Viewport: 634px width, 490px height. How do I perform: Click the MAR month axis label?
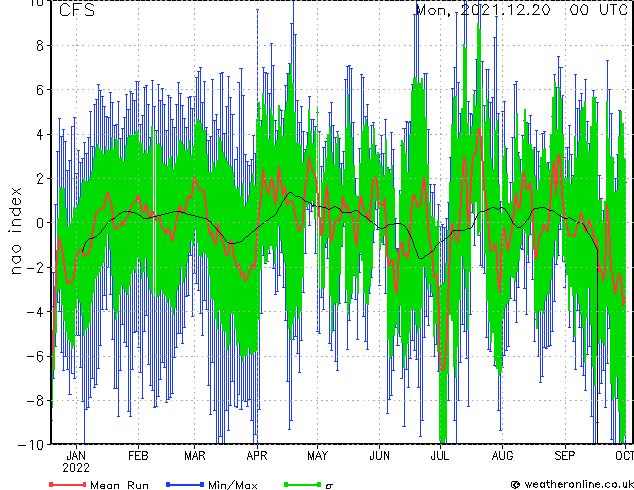195,456
